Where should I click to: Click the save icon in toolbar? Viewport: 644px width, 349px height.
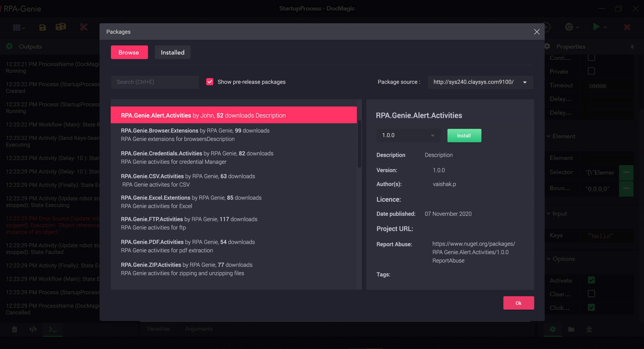[42, 27]
